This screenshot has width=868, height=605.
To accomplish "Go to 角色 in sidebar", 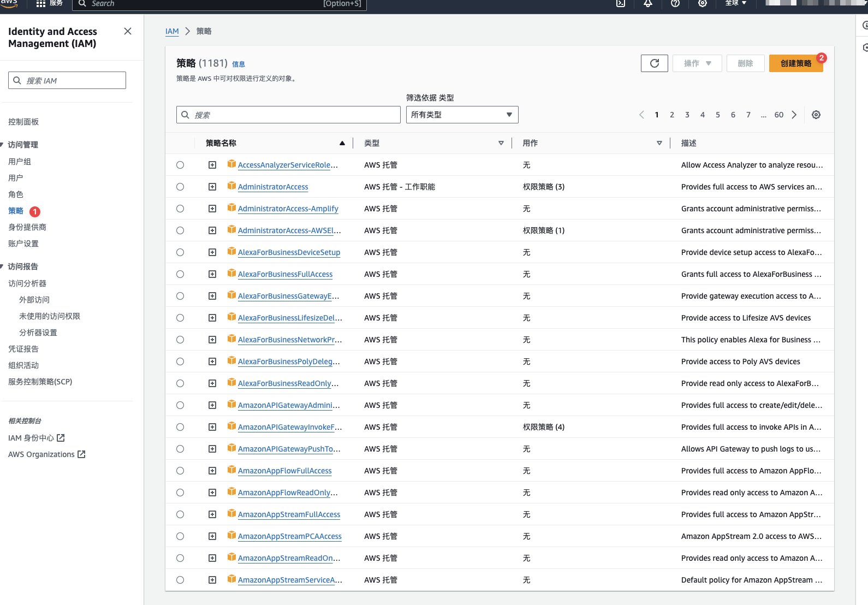I will 16,194.
